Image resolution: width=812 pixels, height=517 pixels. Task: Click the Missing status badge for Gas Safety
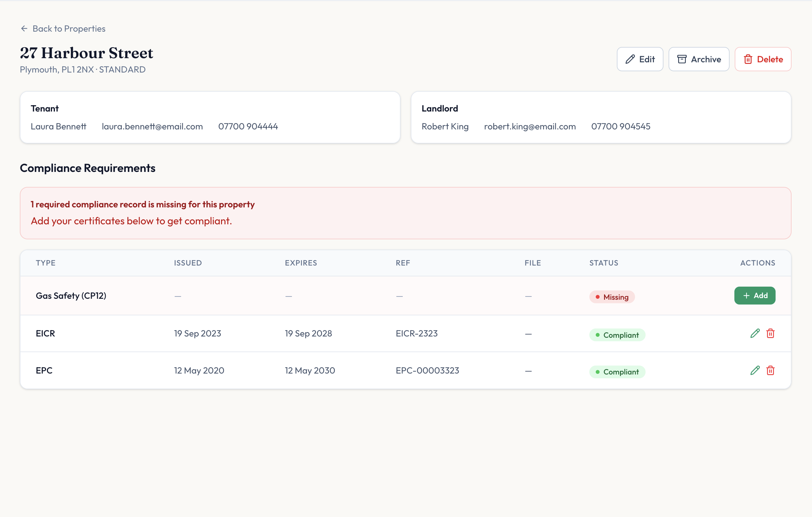[612, 297]
